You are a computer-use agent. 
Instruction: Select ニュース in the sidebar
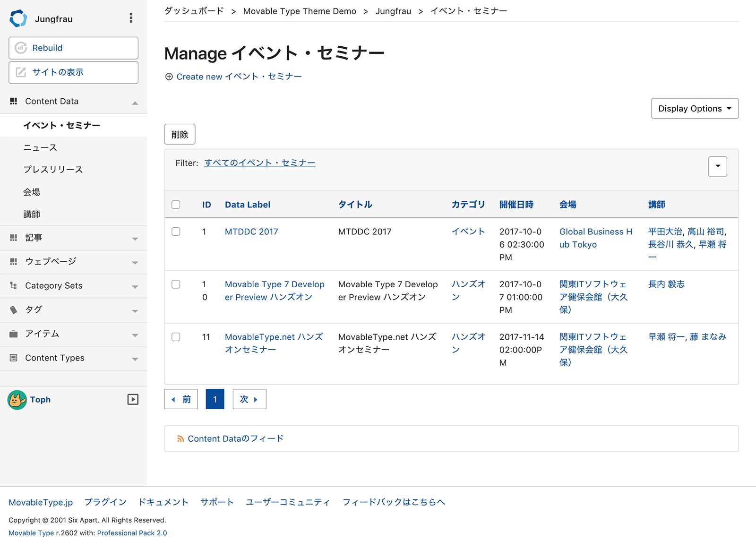tap(40, 147)
